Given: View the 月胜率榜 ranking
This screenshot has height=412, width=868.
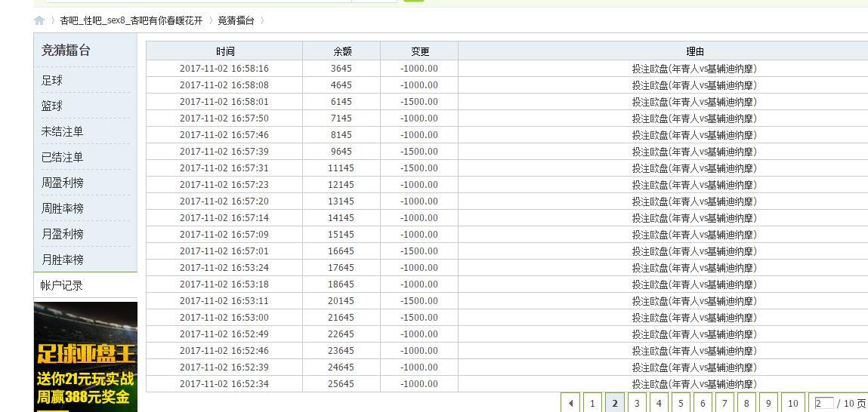Looking at the screenshot, I should (62, 260).
